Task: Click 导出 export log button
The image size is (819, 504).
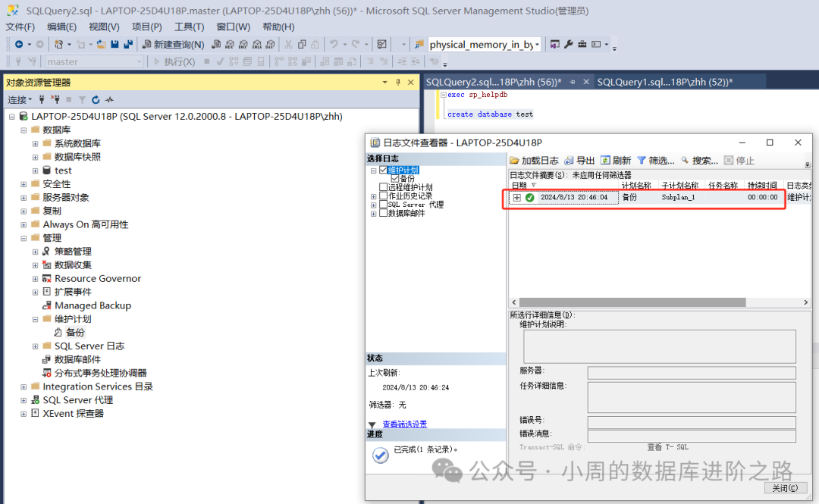Action: [x=580, y=161]
